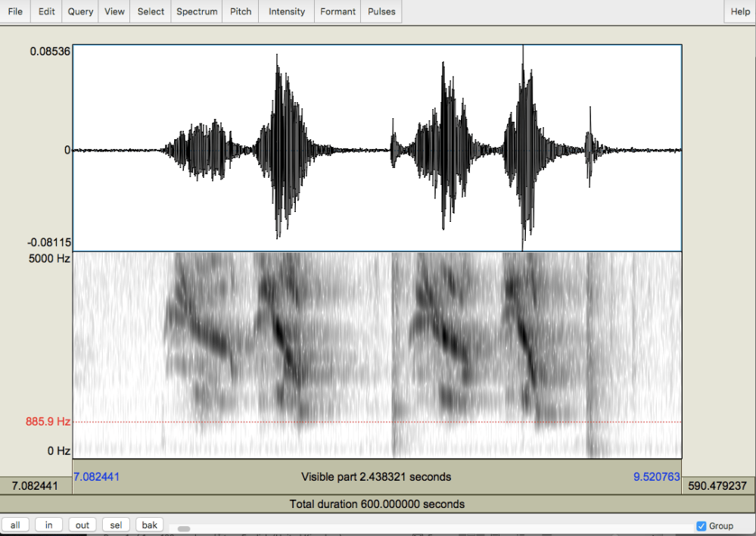
Task: Open the Query menu
Action: tap(80, 11)
